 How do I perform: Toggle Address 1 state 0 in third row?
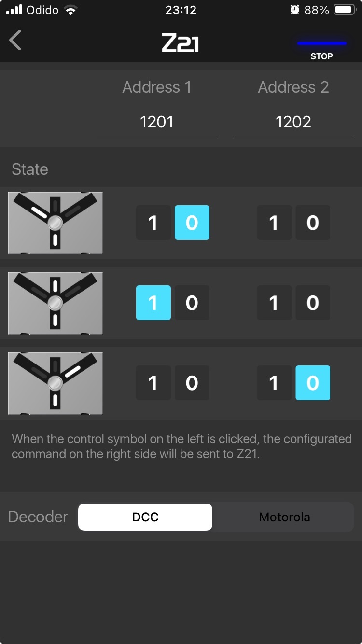(192, 383)
